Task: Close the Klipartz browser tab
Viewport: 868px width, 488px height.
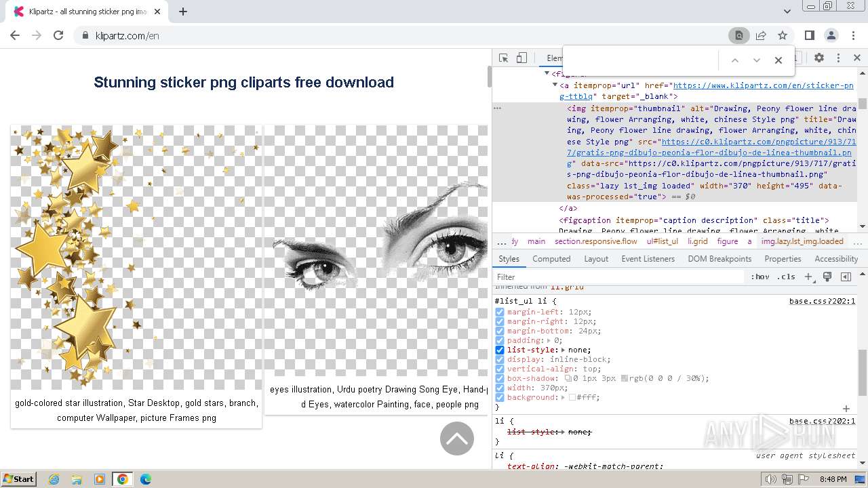Action: (x=159, y=12)
